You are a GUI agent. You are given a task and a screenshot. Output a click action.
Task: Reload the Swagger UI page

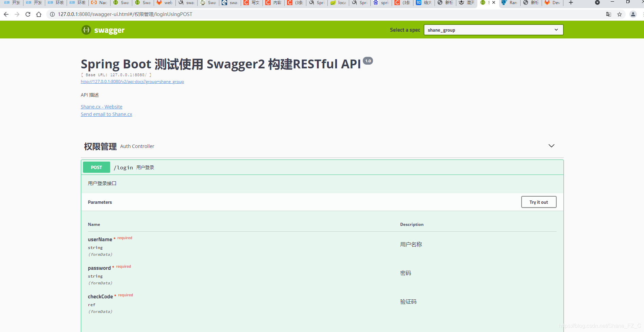tap(28, 14)
